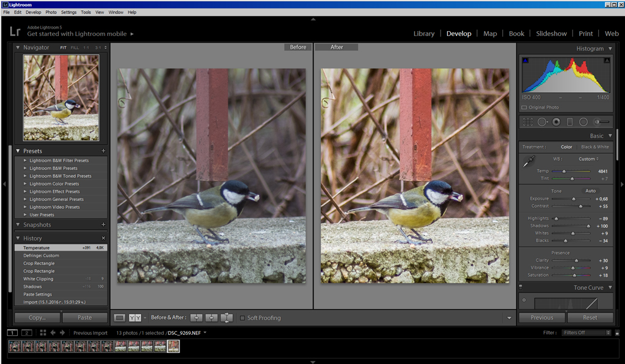The width and height of the screenshot is (625, 364).
Task: Choose the Graduated Filter tool
Action: click(x=570, y=122)
